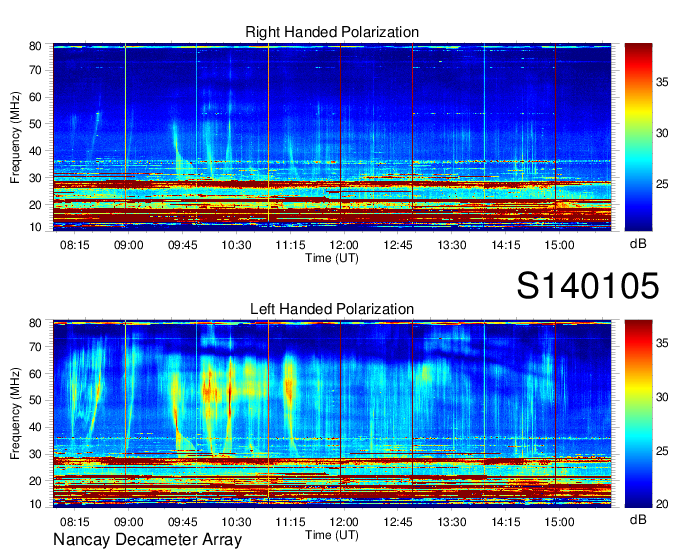
Task: Click the 35 dB mark on Left Handed colorbar
Action: tap(662, 343)
